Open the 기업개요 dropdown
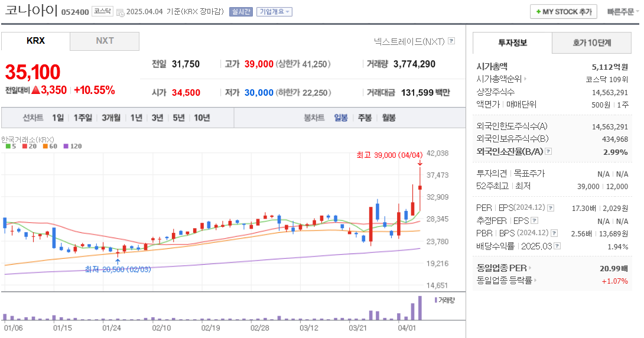Image resolution: width=644 pixels, height=338 pixels. pos(274,12)
